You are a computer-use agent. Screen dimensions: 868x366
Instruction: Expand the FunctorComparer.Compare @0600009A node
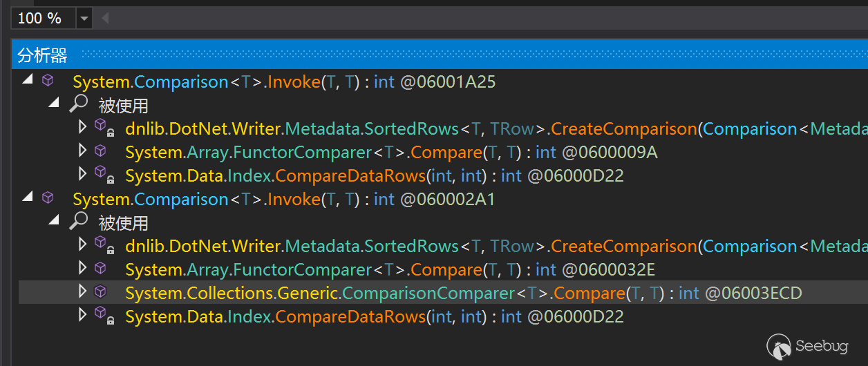(83, 151)
